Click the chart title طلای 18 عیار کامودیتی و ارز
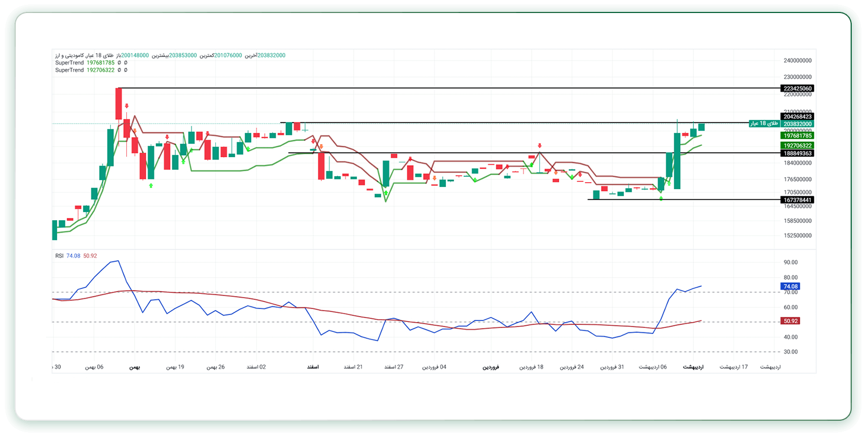The image size is (868, 437). 84,55
